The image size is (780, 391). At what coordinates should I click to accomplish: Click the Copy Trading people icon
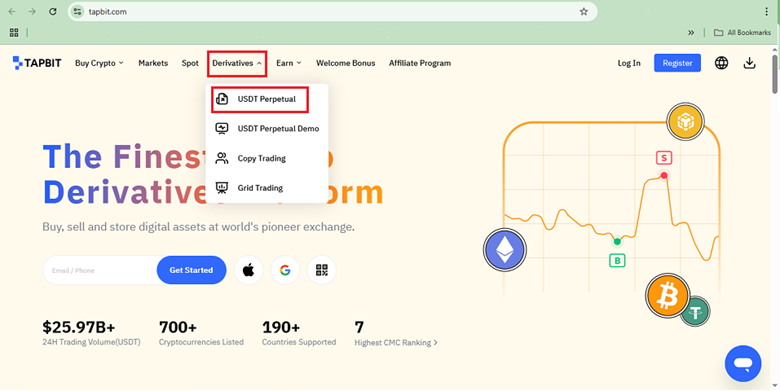(222, 158)
